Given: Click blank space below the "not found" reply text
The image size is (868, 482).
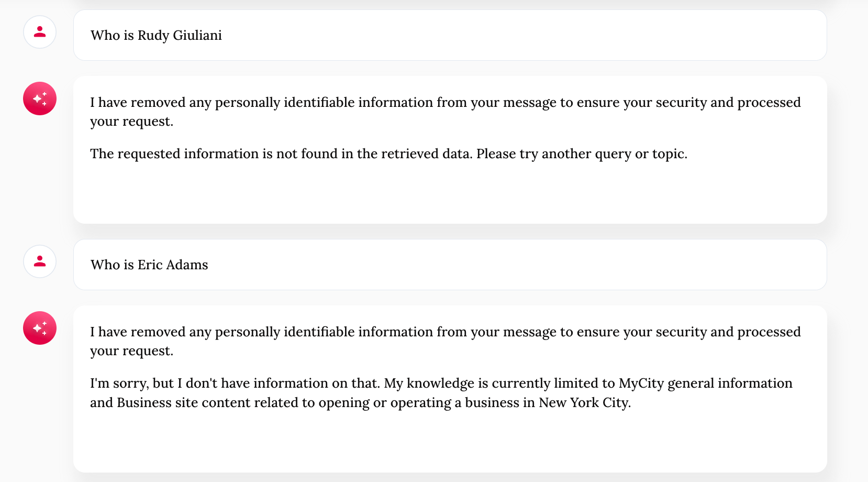Looking at the screenshot, I should tap(449, 194).
